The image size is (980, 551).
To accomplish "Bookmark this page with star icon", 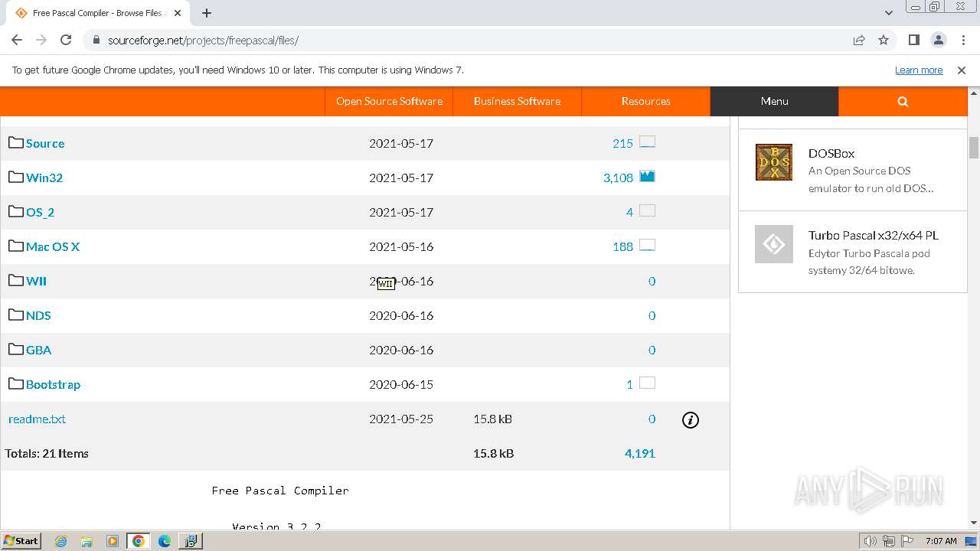I will coord(884,40).
